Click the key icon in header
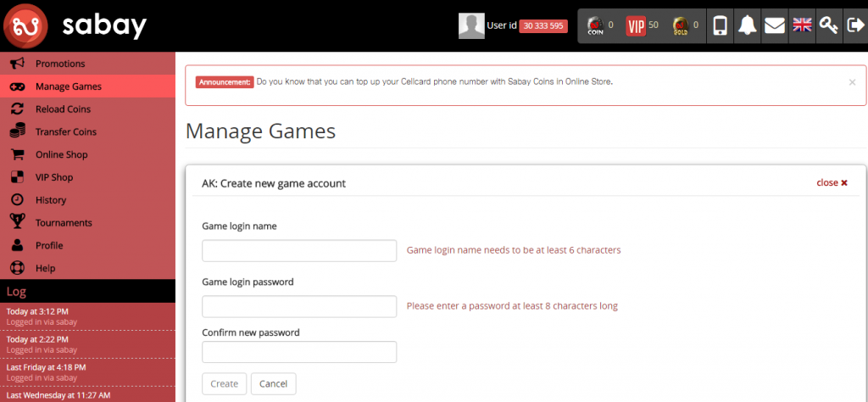Viewport: 868px width, 402px height. (827, 25)
